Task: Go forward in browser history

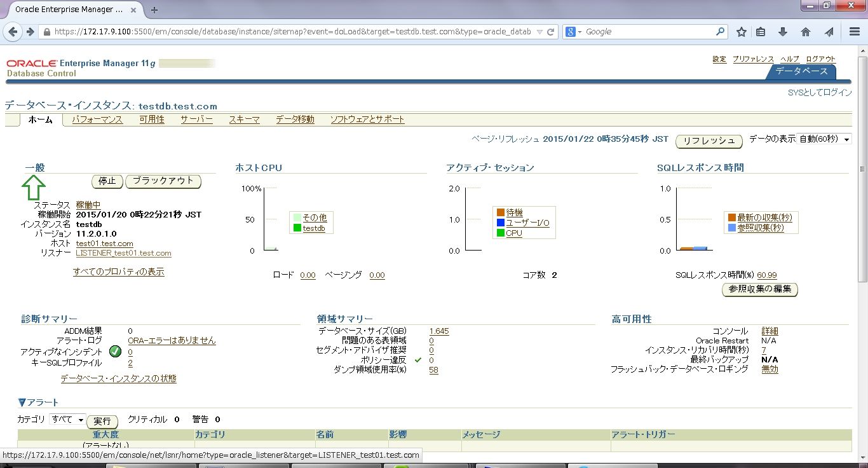Action: [30, 32]
